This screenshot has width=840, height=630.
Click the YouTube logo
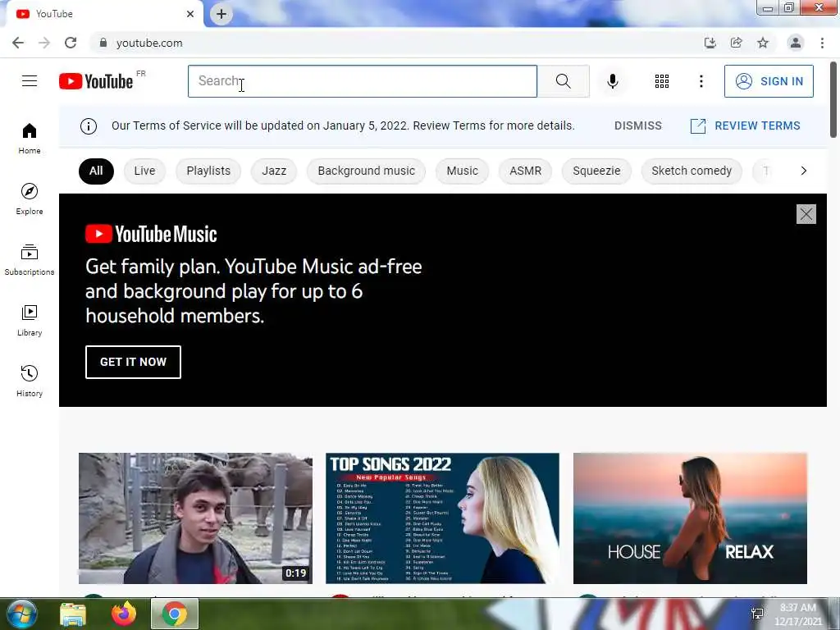[96, 81]
